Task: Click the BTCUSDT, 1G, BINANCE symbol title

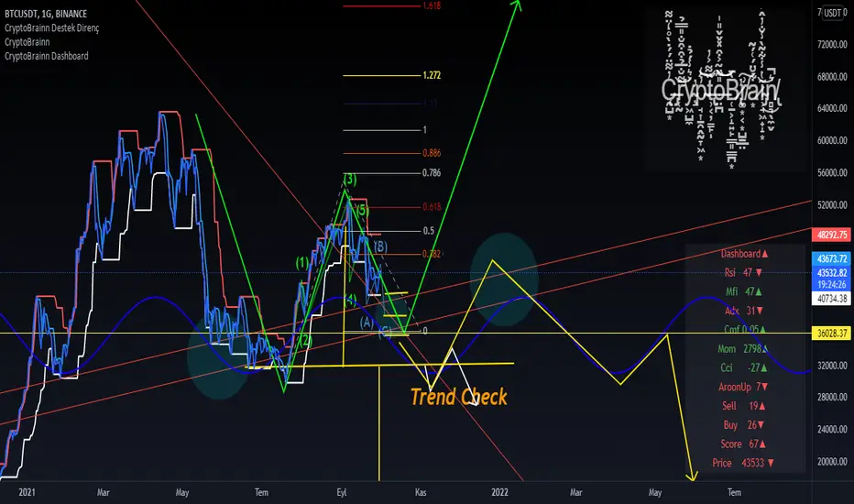Action: click(46, 14)
